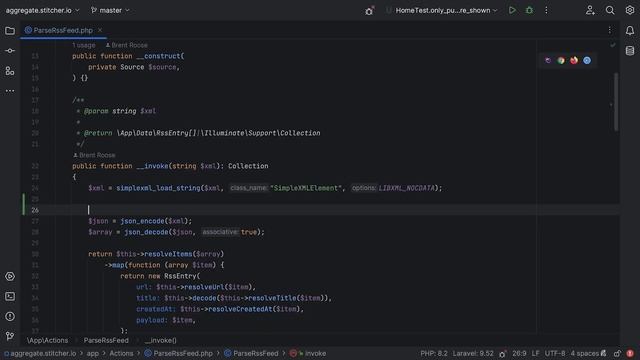Open Search Everywhere magnifier

click(610, 10)
